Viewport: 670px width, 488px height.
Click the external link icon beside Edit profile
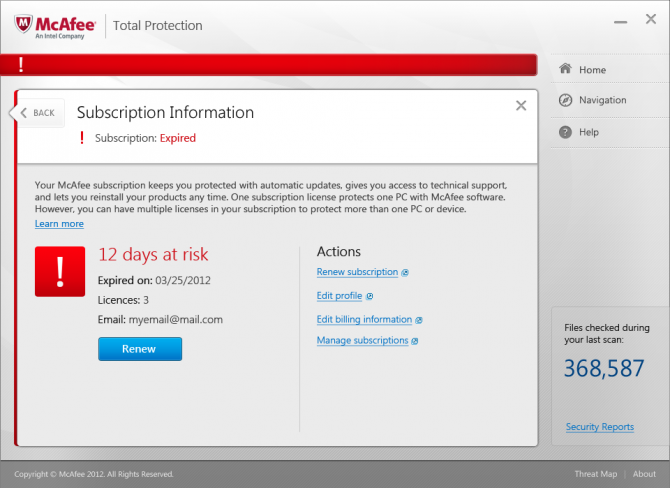(370, 296)
